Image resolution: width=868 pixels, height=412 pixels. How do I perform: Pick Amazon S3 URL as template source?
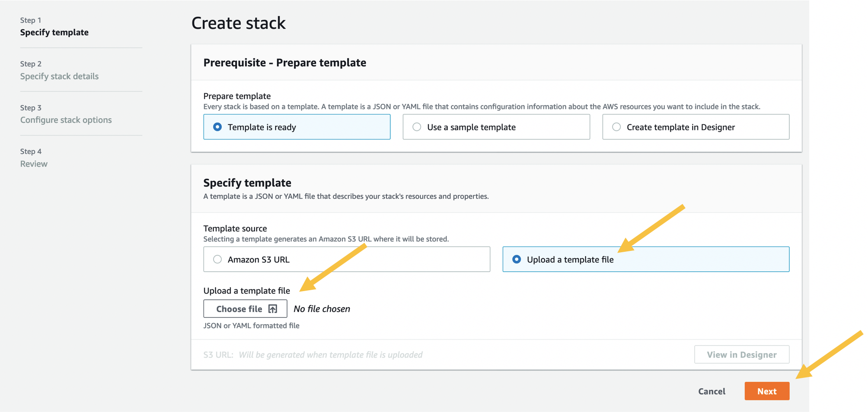[217, 260]
